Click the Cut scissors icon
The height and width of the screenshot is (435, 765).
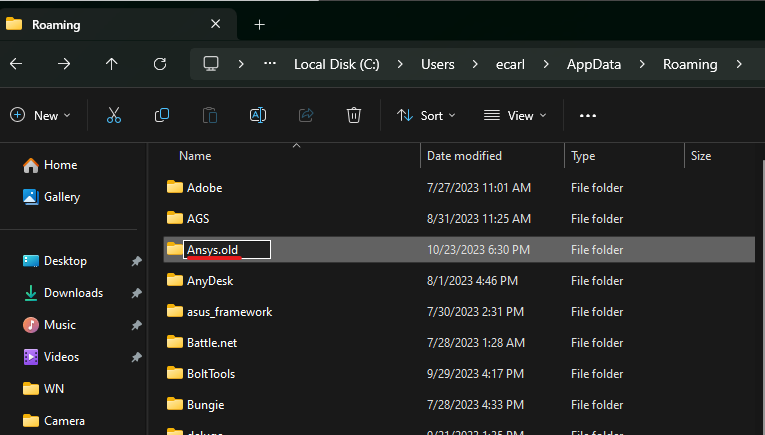[113, 115]
